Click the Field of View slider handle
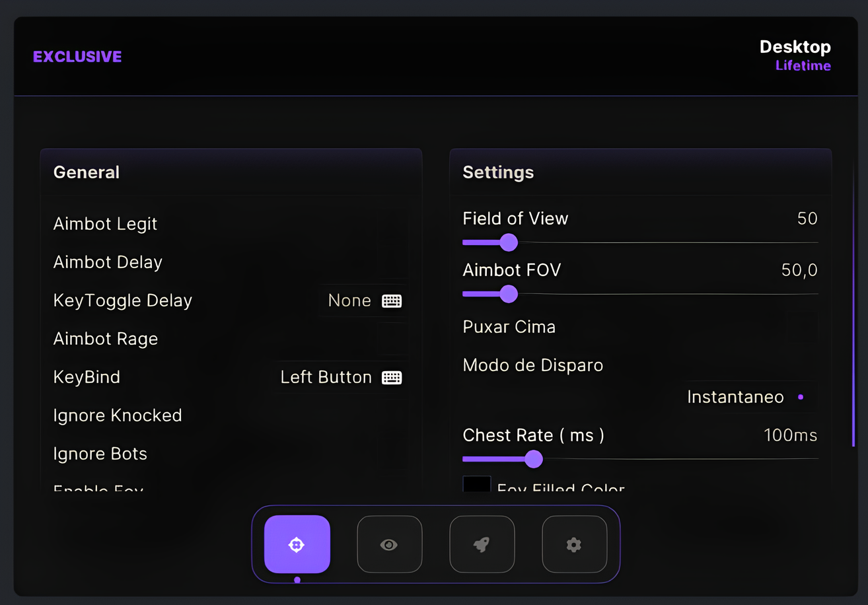The height and width of the screenshot is (605, 868). tap(509, 242)
